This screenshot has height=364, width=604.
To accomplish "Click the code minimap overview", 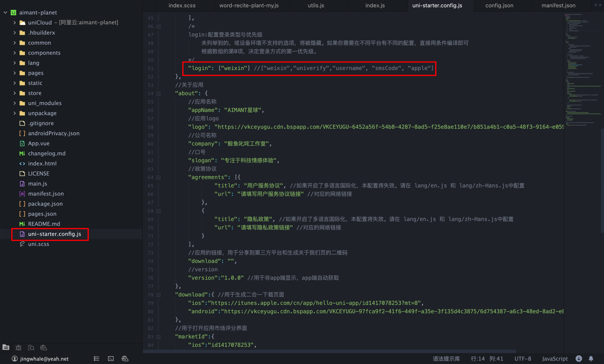I will click(583, 70).
